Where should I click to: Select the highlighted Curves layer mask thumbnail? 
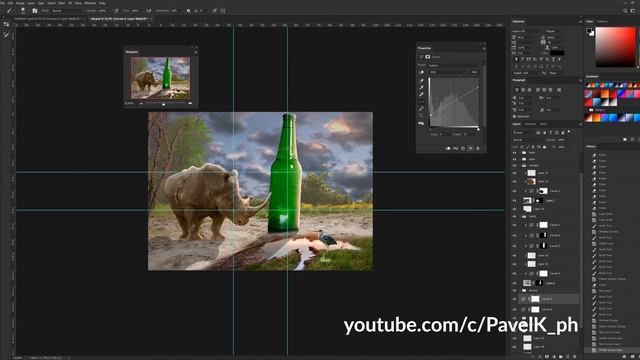[535, 299]
